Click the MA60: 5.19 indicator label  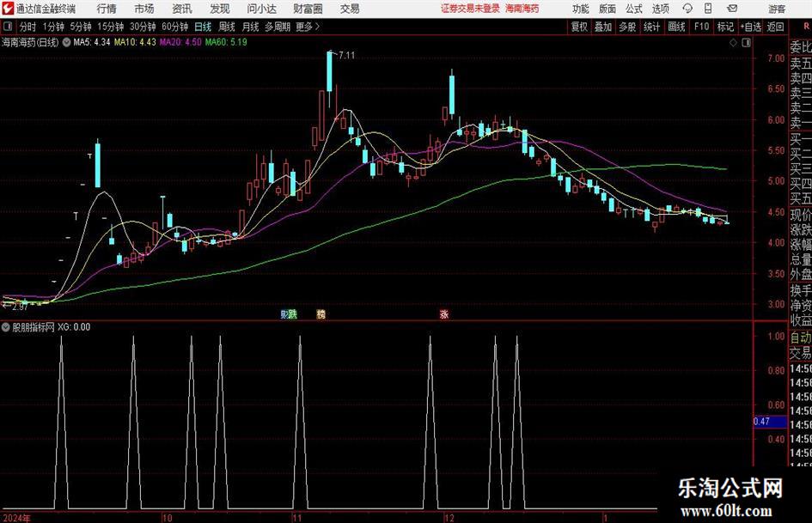226,42
